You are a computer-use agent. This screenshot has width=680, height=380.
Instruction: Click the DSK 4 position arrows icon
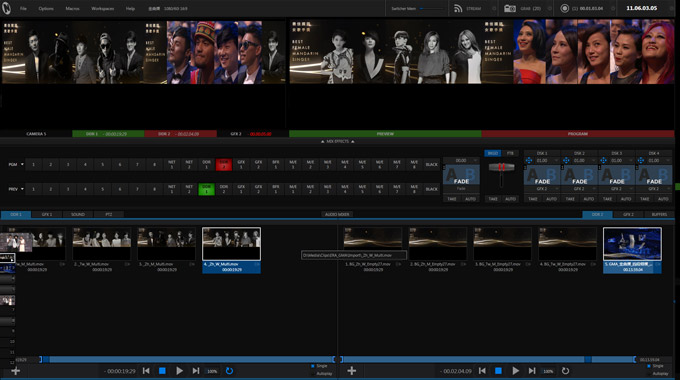coord(641,161)
